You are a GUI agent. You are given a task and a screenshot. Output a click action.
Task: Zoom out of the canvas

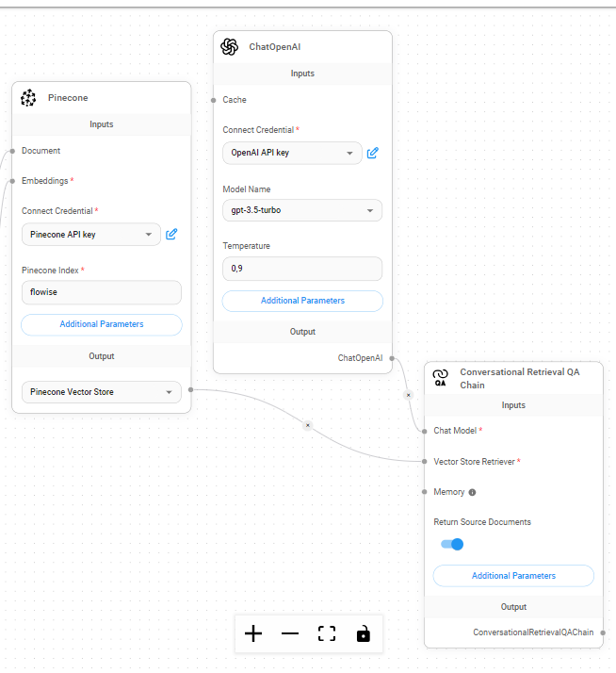click(290, 633)
